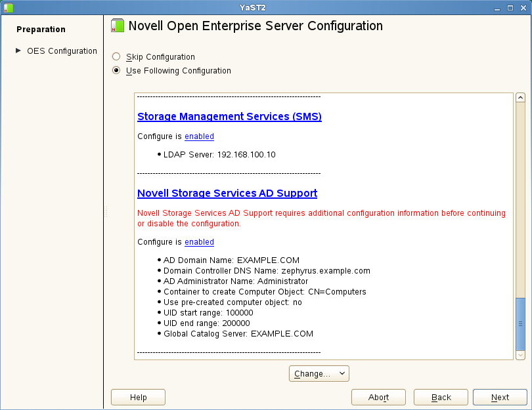Screen dimensions: 532x410
Task: Click the scroll up arrow of the summary pane
Action: click(521, 98)
